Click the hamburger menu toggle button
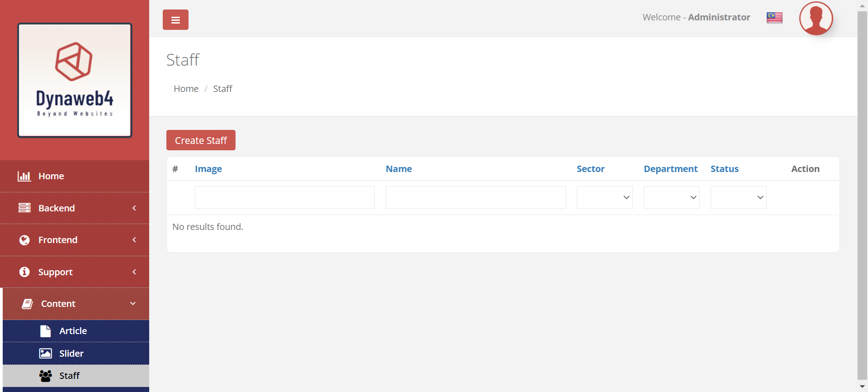 pos(175,20)
